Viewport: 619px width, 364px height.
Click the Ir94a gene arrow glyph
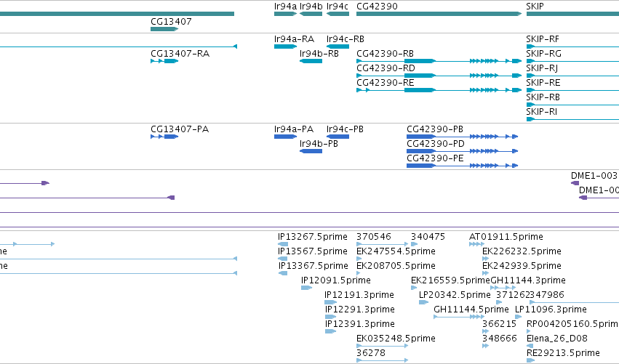tap(285, 14)
